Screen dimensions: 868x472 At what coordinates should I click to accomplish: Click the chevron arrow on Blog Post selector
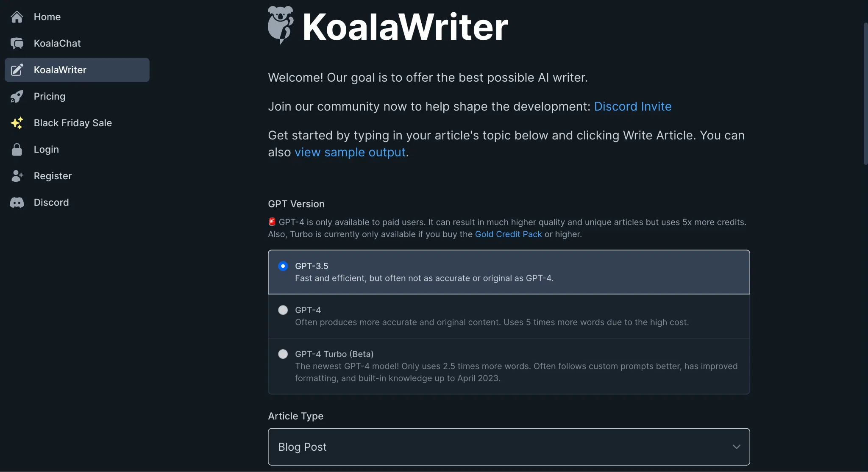[x=737, y=447]
